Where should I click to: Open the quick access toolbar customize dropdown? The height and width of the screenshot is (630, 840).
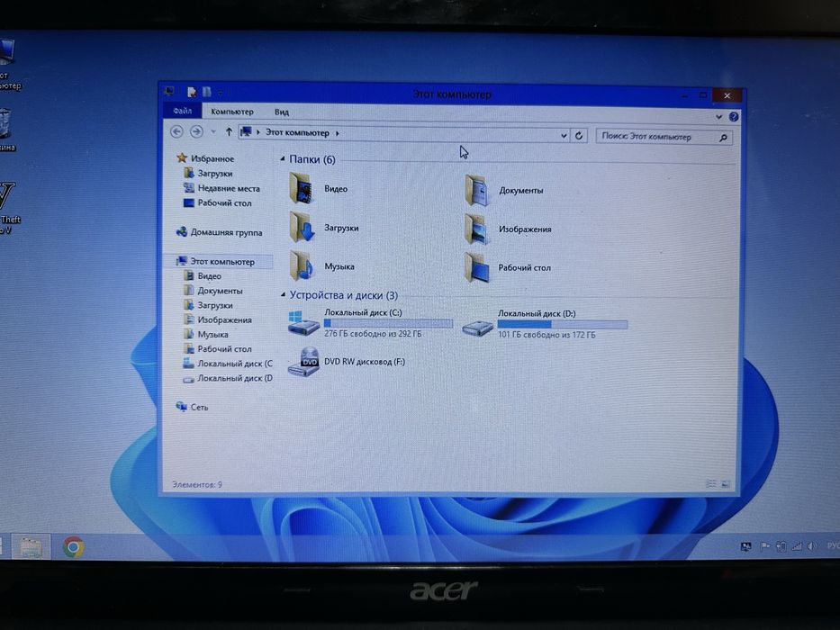[221, 94]
